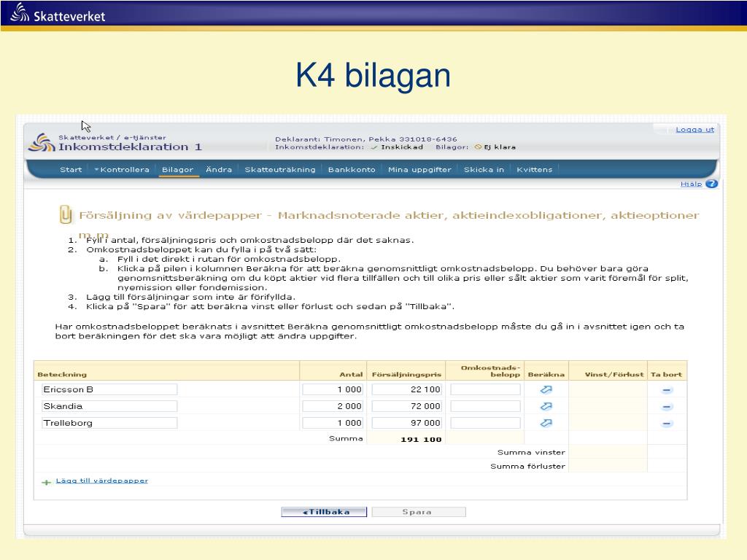Click the Summa vinster label
This screenshot has height=560, width=747.
531,452
